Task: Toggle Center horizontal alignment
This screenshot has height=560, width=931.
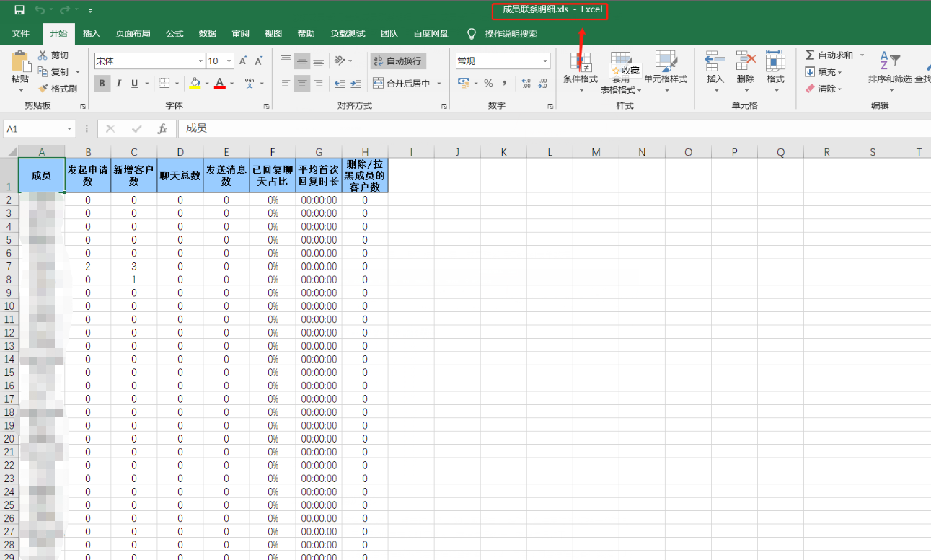Action: 302,84
